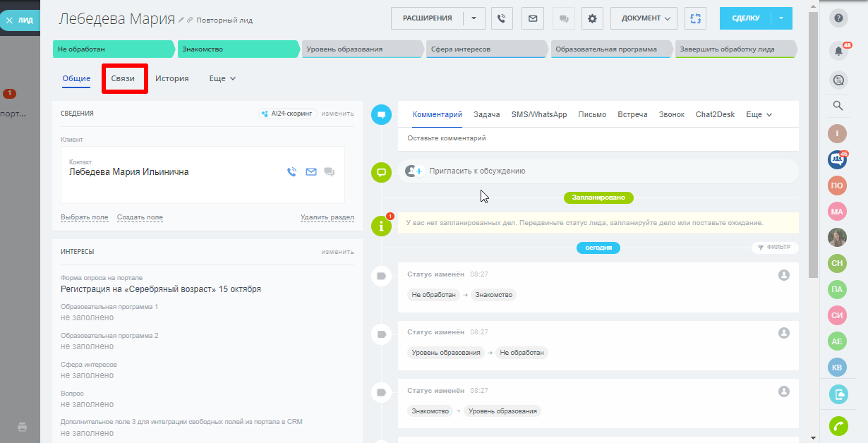The height and width of the screenshot is (443, 868).
Task: Click the ФИЛЬТР button in timeline
Action: point(775,248)
